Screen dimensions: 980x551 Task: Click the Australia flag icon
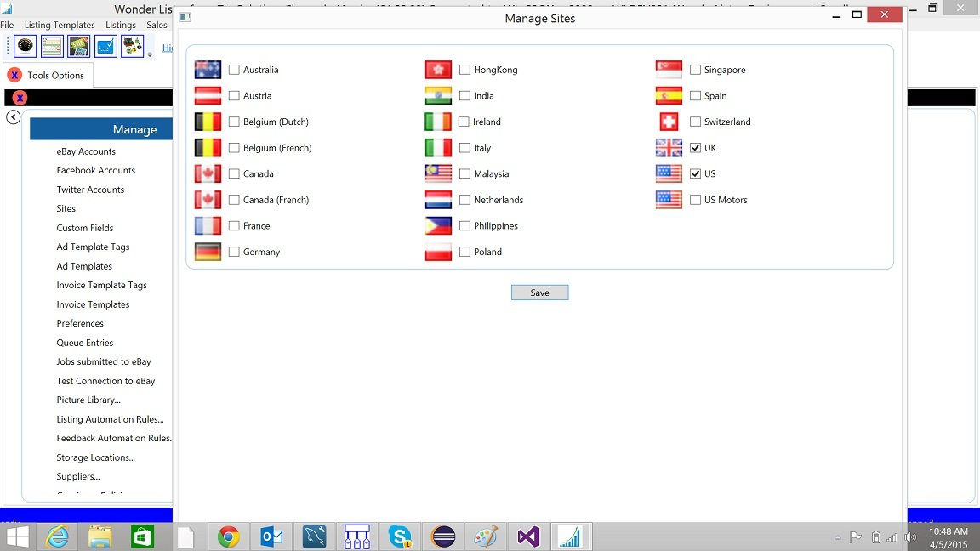tap(208, 69)
